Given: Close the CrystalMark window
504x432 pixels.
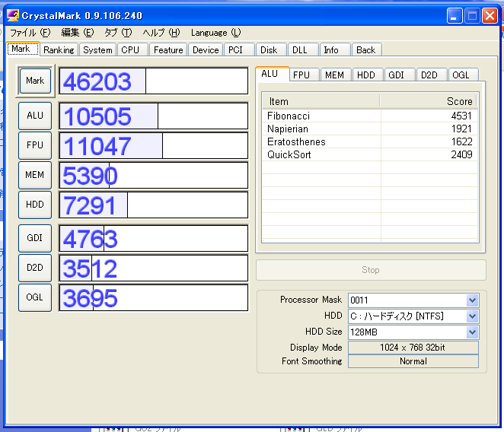Looking at the screenshot, I should [490, 16].
